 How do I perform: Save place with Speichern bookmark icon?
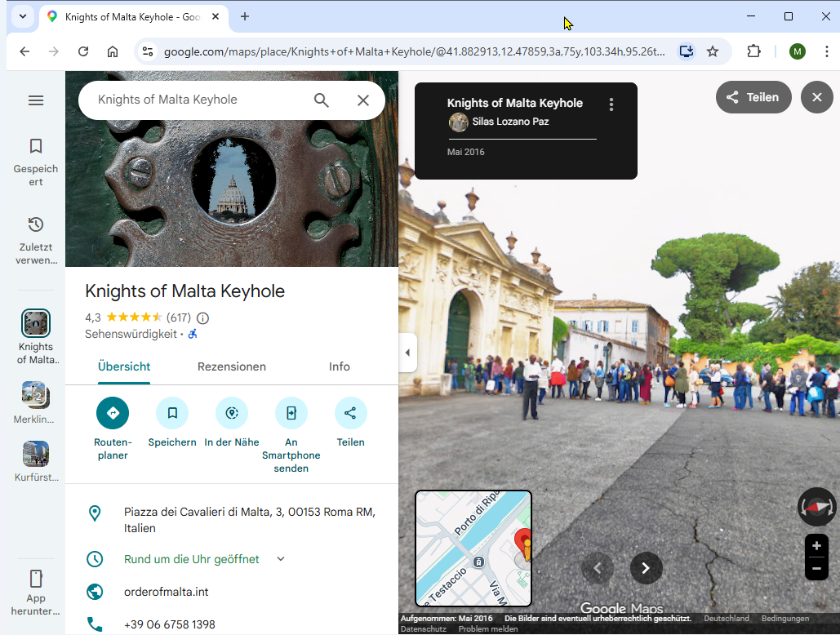click(x=172, y=413)
